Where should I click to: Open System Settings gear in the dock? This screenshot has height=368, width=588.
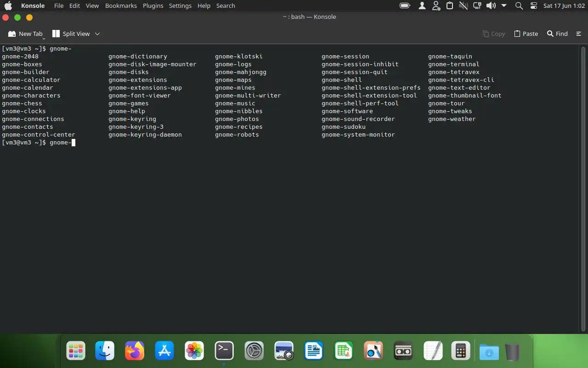[254, 351]
